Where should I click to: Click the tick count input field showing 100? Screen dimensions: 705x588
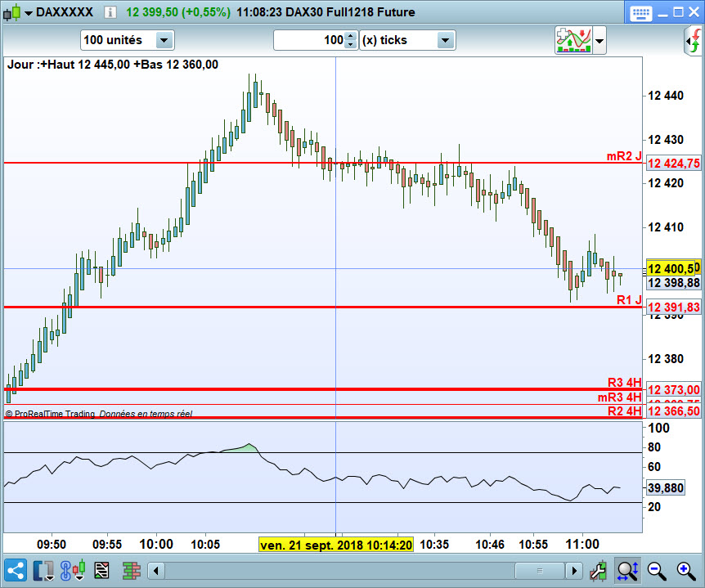click(x=309, y=40)
